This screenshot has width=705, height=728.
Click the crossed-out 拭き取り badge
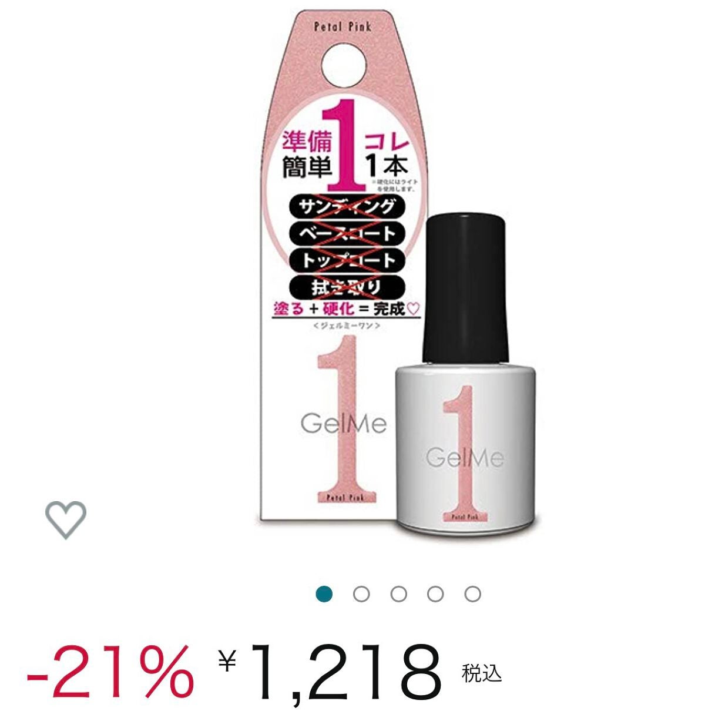(x=347, y=287)
